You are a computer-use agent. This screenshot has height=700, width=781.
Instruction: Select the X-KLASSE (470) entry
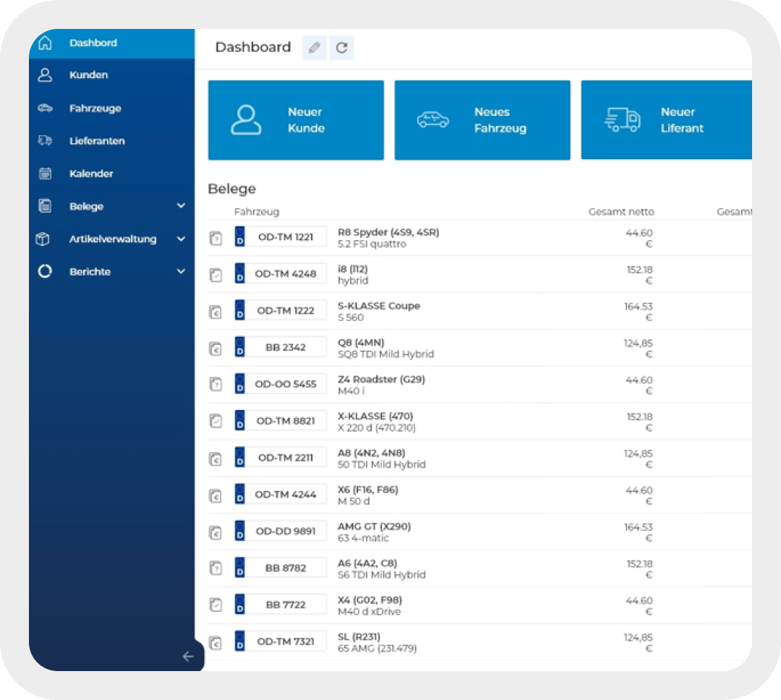376,422
